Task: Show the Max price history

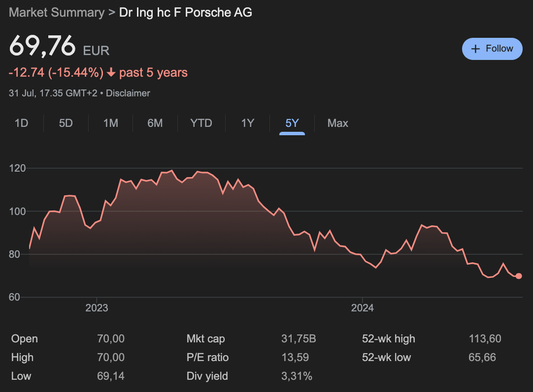Action: point(337,123)
